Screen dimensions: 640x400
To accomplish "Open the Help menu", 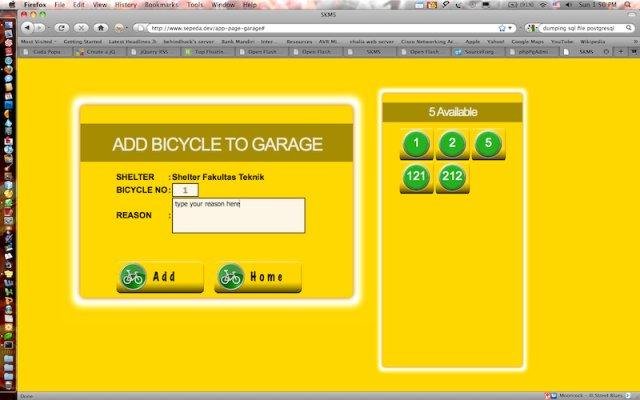I will coord(250,5).
